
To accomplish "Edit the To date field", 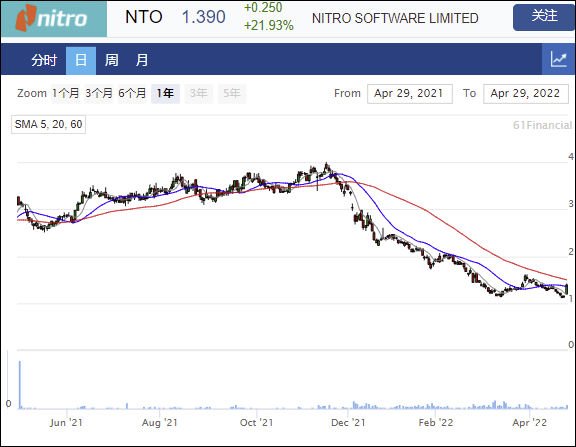I will (x=526, y=93).
